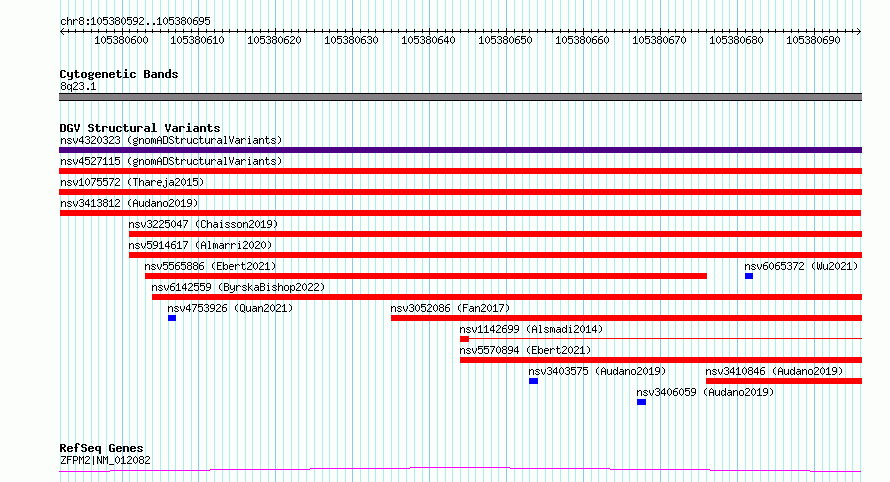This screenshot has height=482, width=890.
Task: Open the ZFPM2|NM_012082 gene label
Action: pos(105,460)
